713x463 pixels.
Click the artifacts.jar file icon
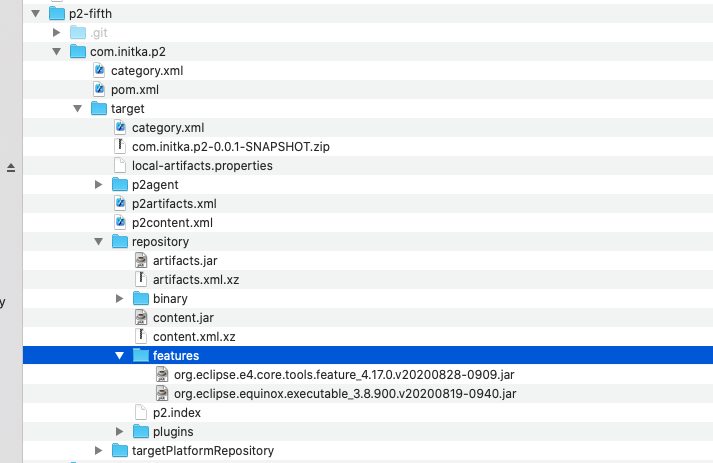(141, 260)
